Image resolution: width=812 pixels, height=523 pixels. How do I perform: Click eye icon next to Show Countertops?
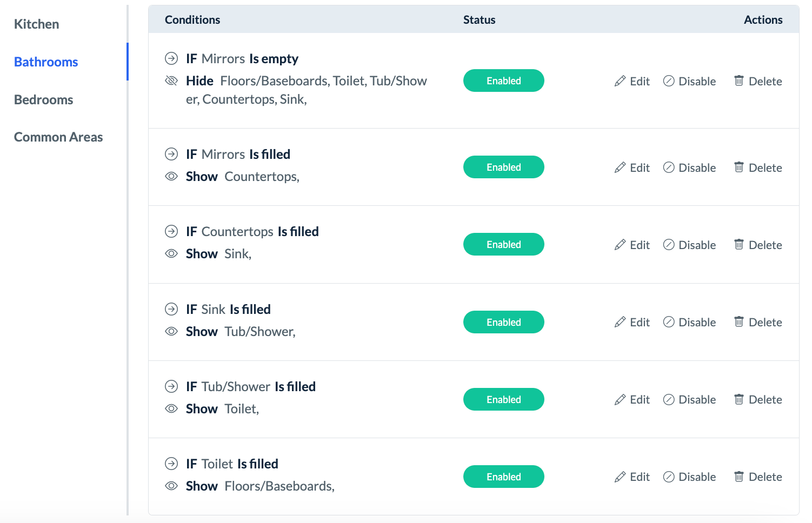pos(171,176)
